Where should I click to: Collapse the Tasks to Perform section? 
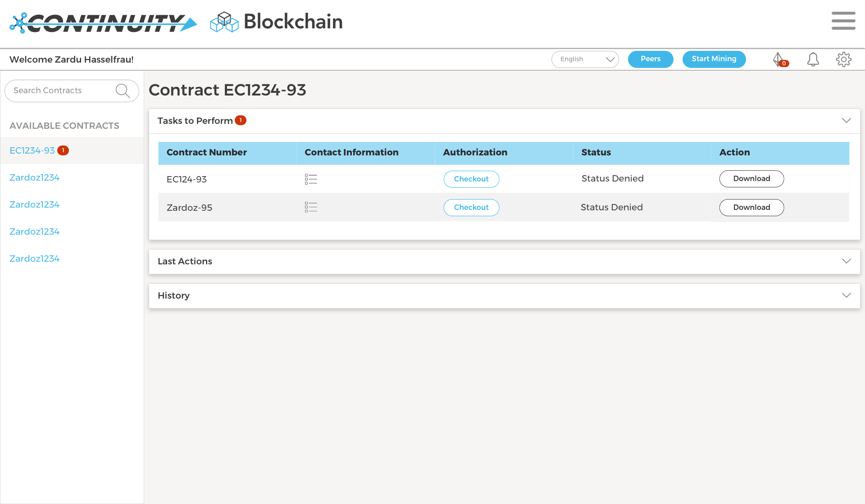click(846, 121)
